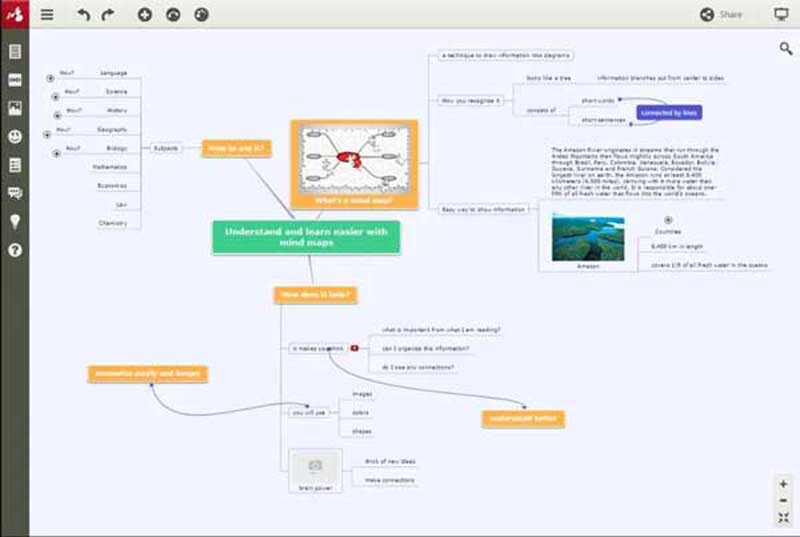Open the image panel in sidebar

point(15,108)
